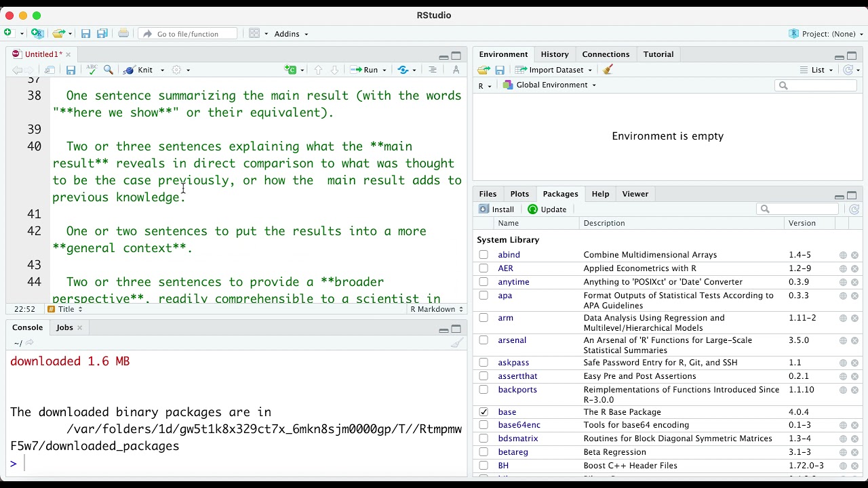
Task: Insert a new code chunk
Action: [290, 70]
